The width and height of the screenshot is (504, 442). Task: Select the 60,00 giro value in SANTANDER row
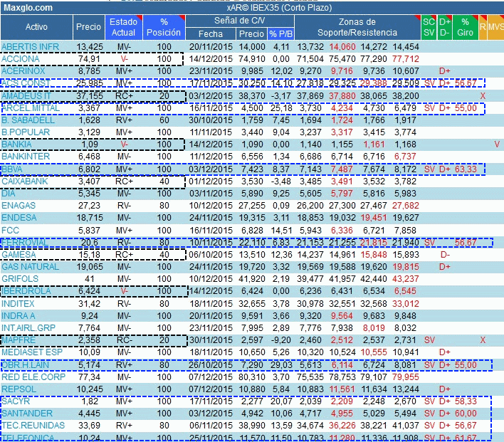tap(466, 414)
